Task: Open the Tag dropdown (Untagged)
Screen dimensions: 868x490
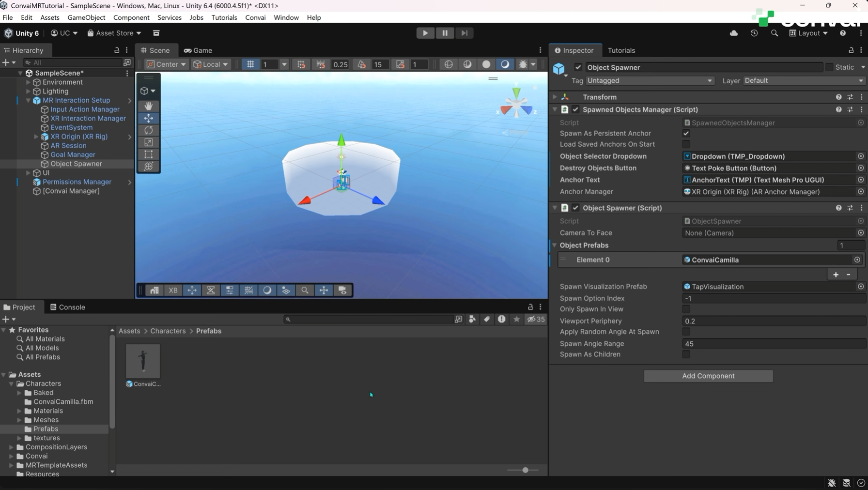Action: (650, 81)
